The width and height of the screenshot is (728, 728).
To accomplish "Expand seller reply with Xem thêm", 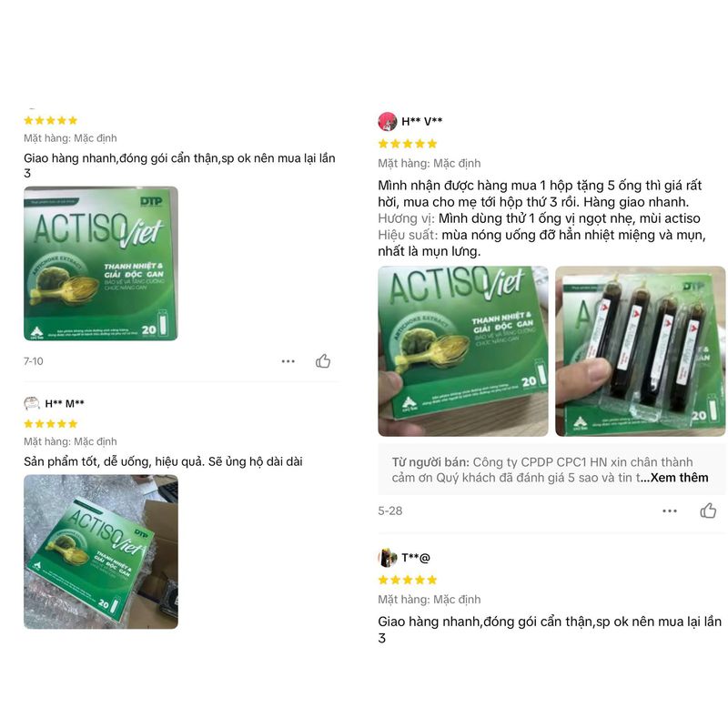I will 679,477.
